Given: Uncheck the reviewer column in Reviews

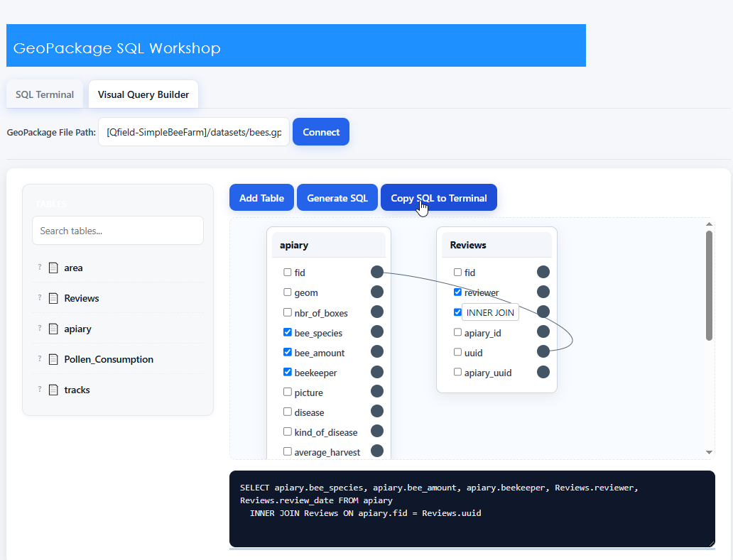Looking at the screenshot, I should point(457,292).
